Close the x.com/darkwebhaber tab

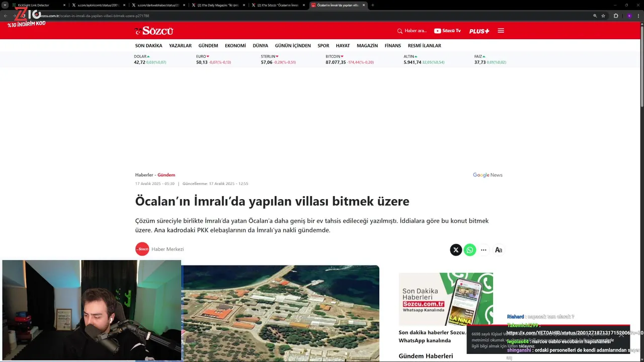click(184, 5)
